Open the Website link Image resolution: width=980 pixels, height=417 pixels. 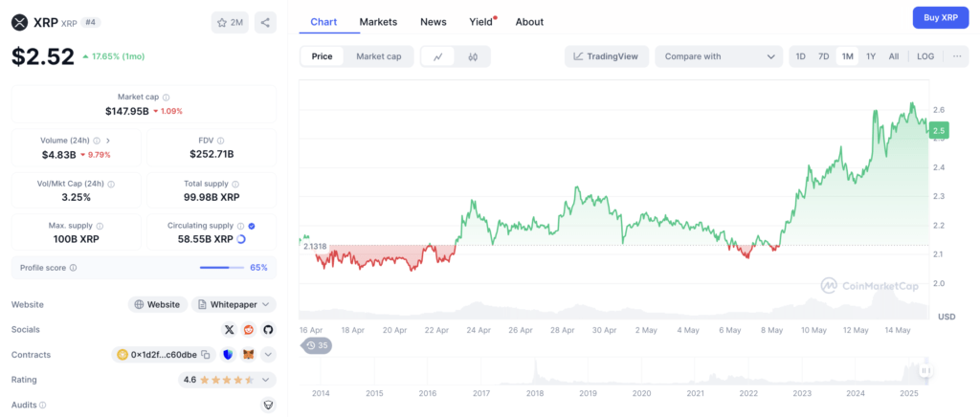tap(158, 305)
